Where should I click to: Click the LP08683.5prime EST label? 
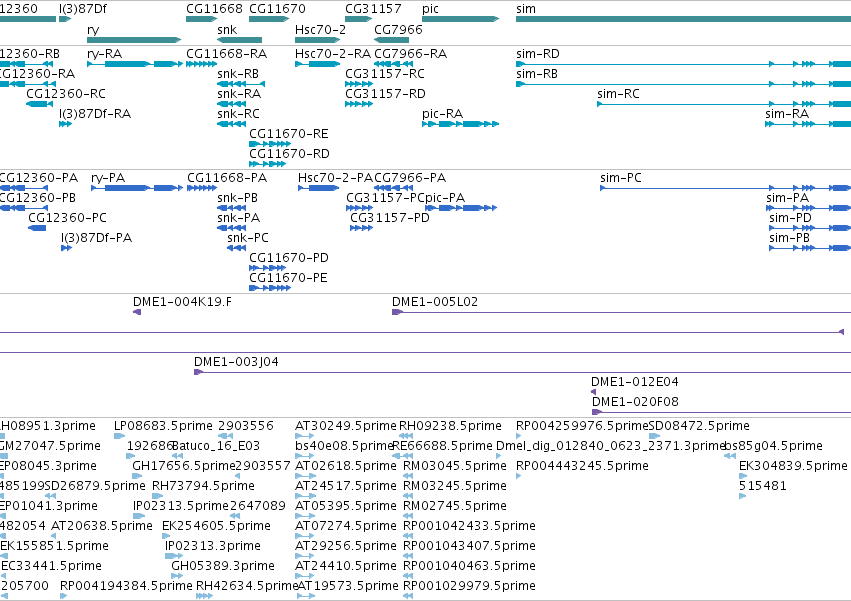point(163,426)
